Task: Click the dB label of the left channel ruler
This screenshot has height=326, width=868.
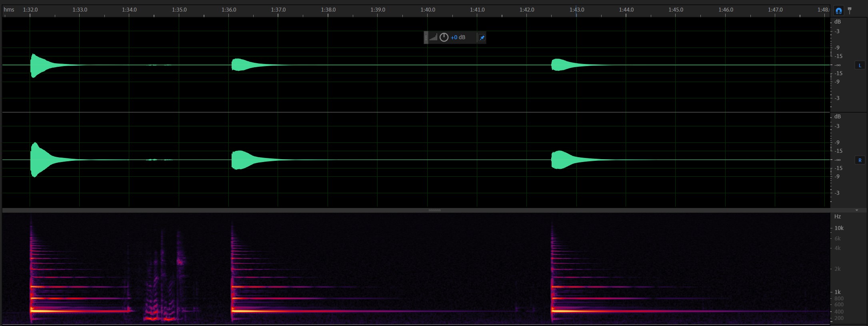Action: tap(838, 22)
